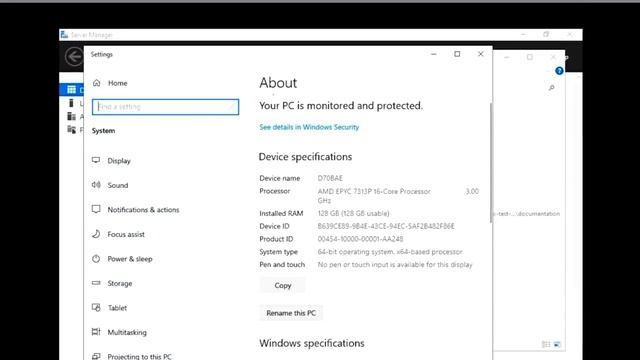Open the Sound speaker icon
The image size is (640, 360).
(96, 185)
